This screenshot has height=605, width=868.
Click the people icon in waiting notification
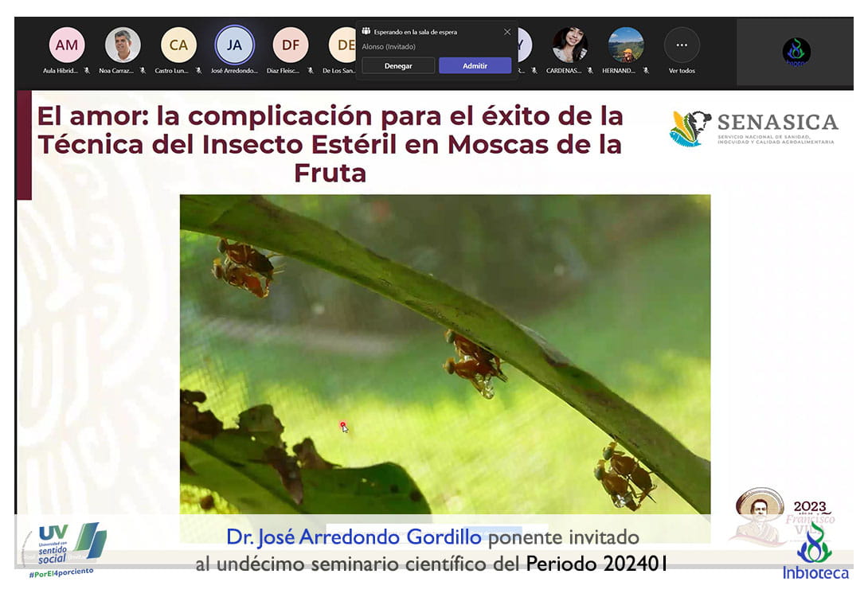click(x=366, y=32)
